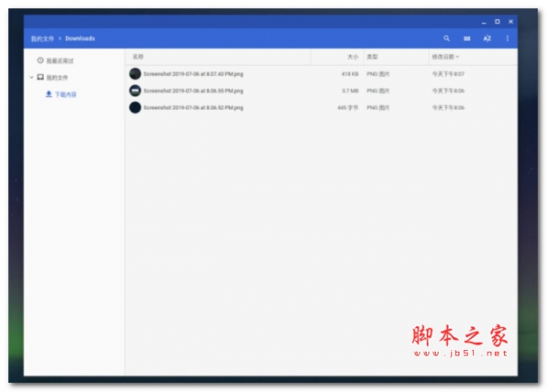Sort by the 大小 column header
Viewport: 547px width, 392px height.
(x=353, y=57)
